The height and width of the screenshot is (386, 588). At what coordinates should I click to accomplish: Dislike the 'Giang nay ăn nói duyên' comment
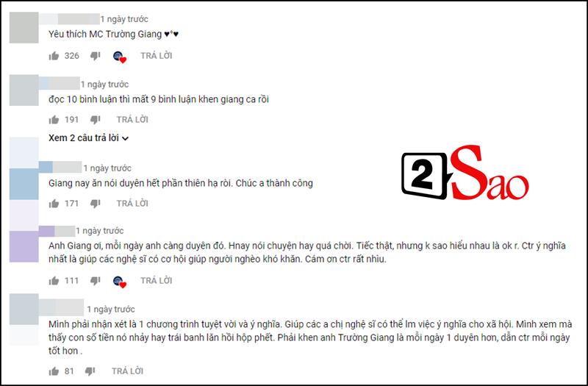(x=96, y=204)
